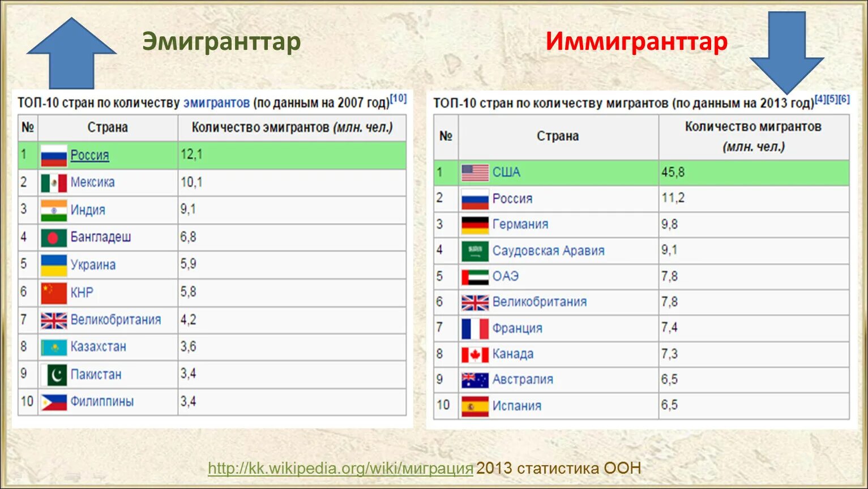868x489 pixels.
Task: Open the Филиппины country link
Action: (102, 401)
